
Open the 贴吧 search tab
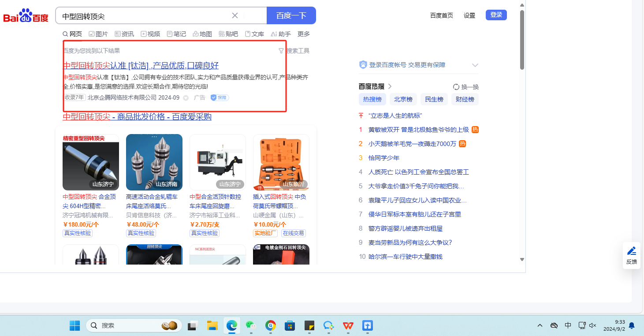228,34
